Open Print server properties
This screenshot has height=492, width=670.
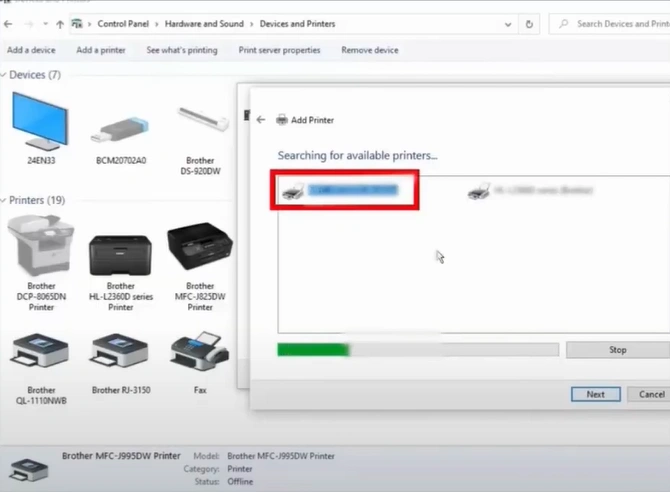[x=280, y=50]
